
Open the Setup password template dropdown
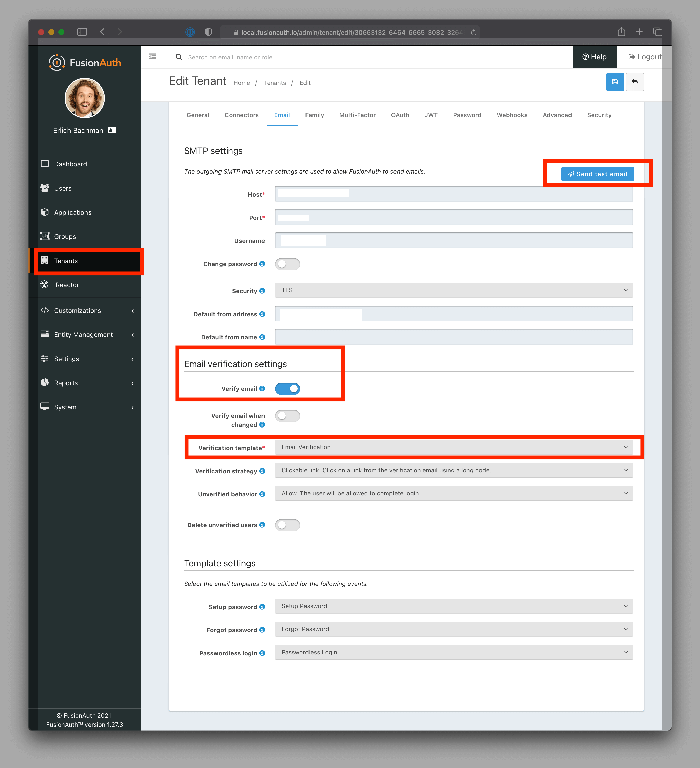pyautogui.click(x=454, y=606)
